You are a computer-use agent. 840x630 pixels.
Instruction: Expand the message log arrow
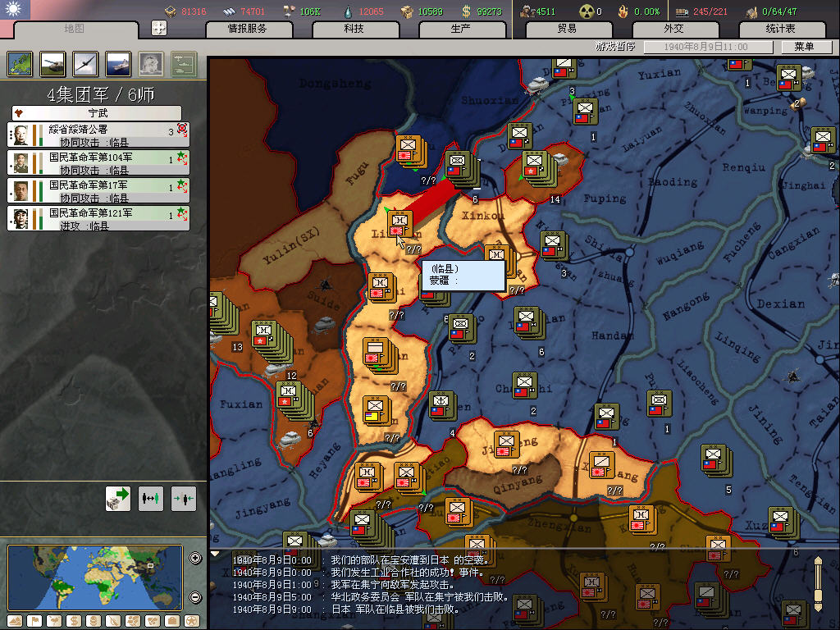tap(216, 554)
